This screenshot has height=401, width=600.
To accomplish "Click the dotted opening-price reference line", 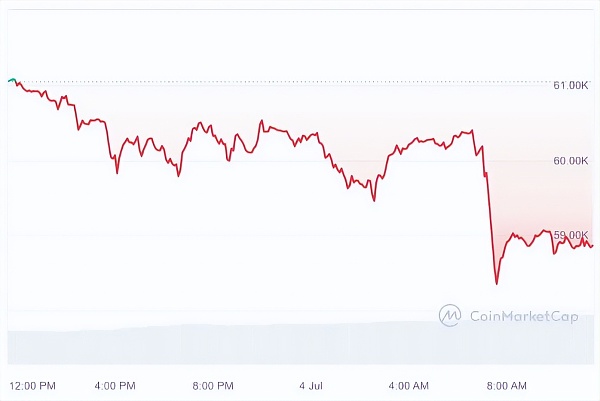I will tap(300, 82).
